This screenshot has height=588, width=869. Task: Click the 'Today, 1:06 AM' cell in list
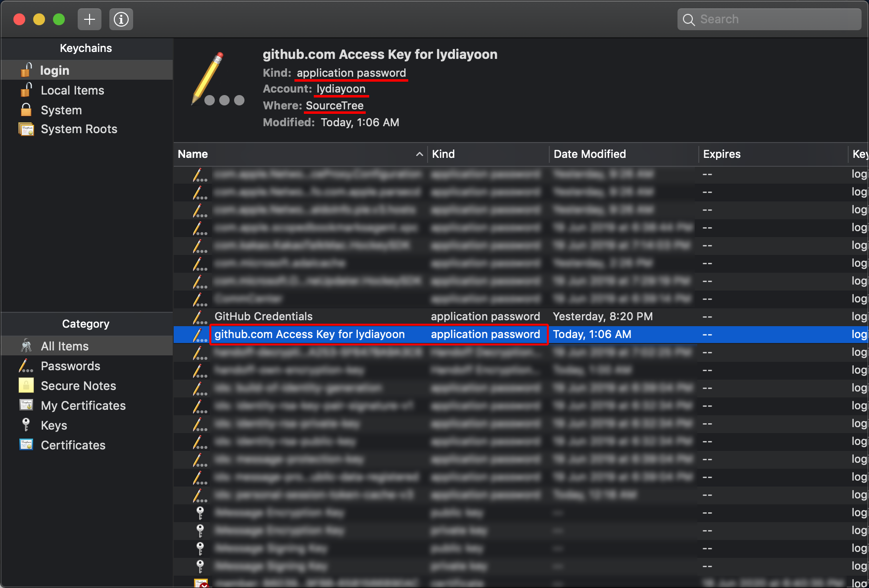[592, 334]
